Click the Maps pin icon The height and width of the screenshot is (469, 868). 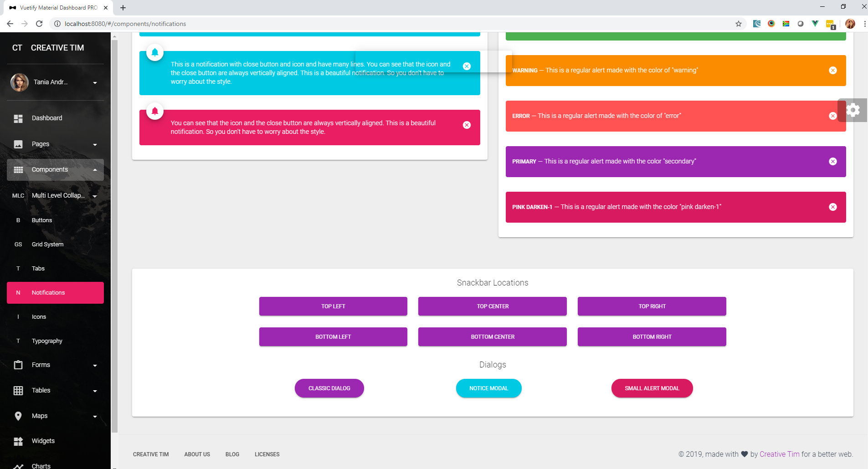pyautogui.click(x=18, y=416)
